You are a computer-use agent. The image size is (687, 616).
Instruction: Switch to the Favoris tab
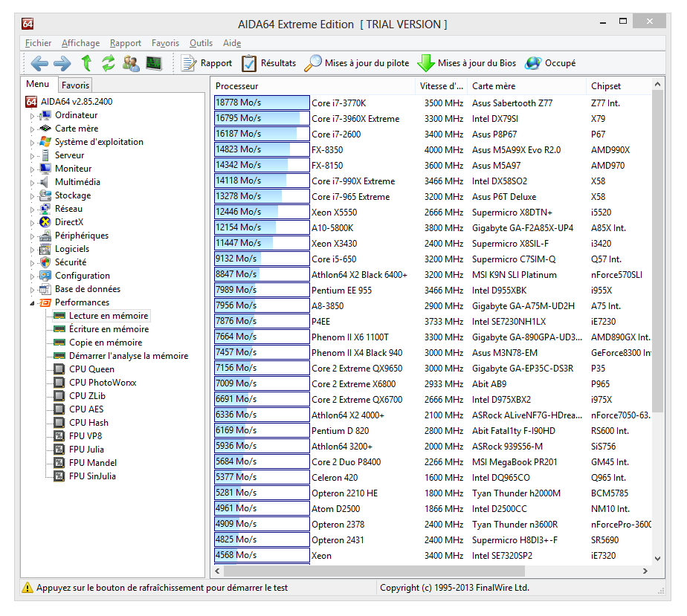pos(75,85)
